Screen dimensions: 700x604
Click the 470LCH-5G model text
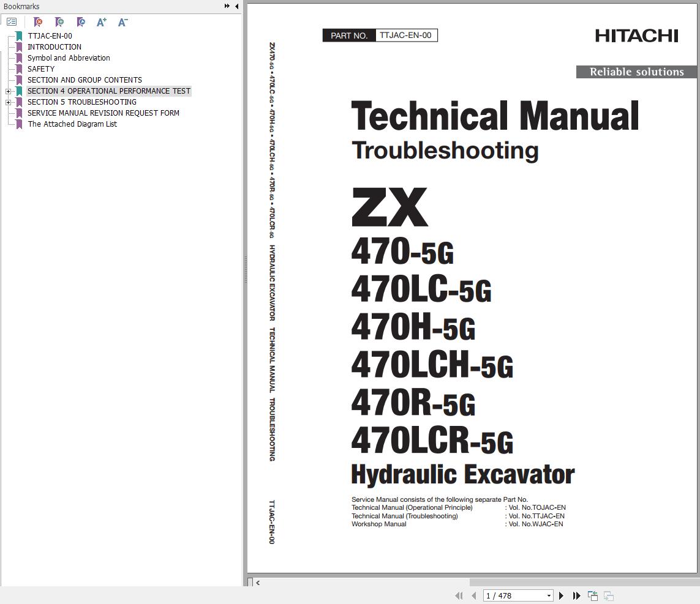pyautogui.click(x=432, y=365)
